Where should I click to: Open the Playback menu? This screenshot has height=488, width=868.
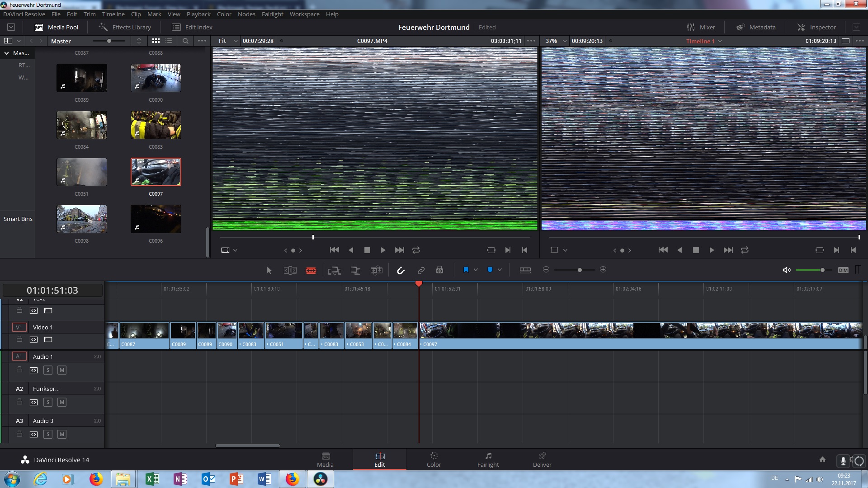point(198,14)
